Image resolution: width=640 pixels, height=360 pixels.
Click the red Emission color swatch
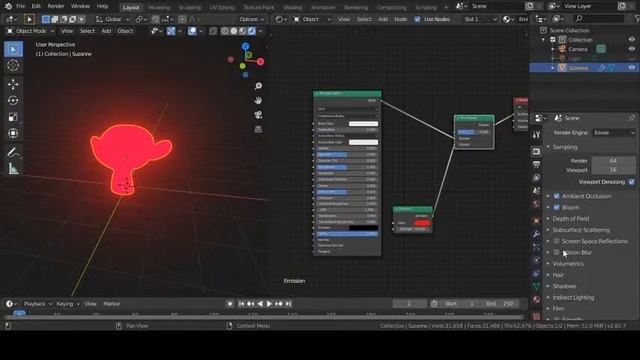click(422, 223)
